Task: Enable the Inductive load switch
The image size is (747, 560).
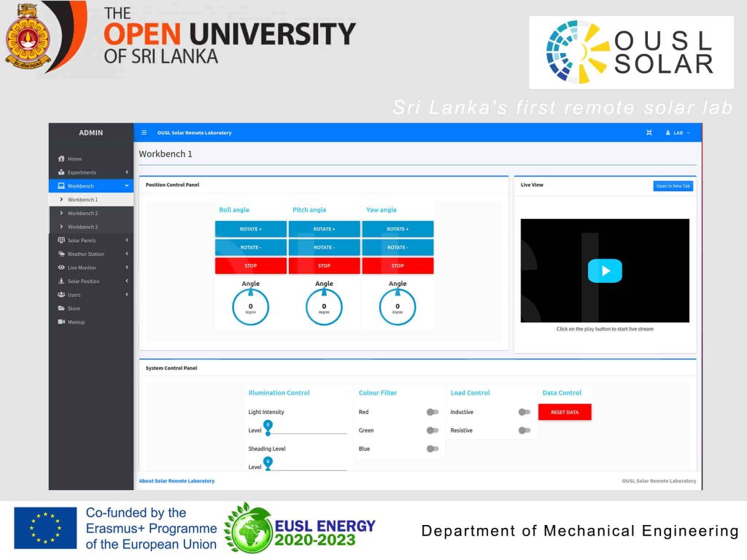Action: click(524, 412)
